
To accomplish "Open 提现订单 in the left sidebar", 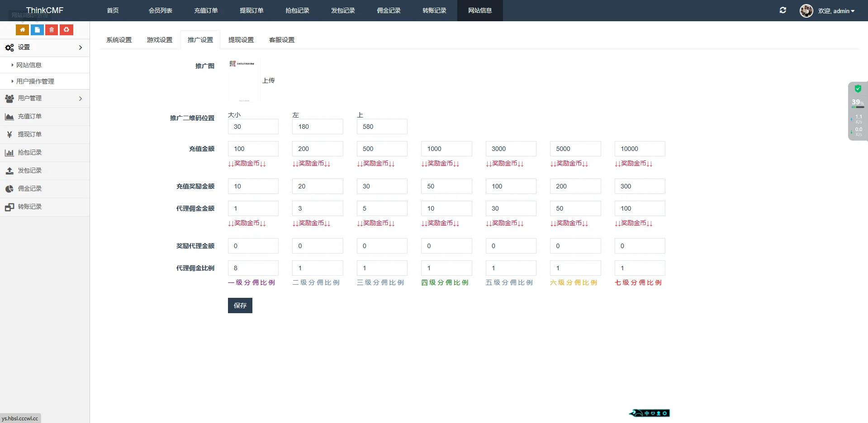I will click(29, 135).
